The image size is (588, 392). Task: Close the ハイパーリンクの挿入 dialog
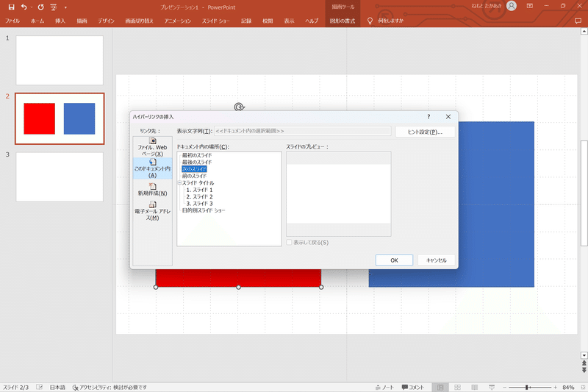(x=448, y=117)
